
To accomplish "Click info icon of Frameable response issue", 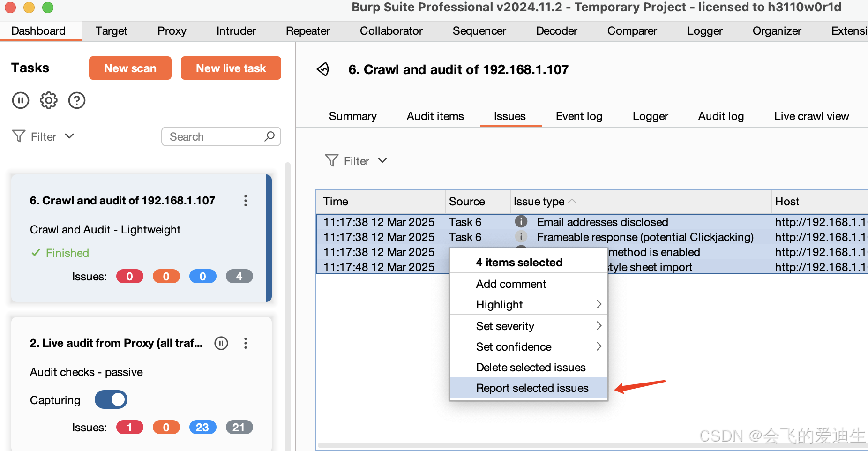I will (521, 237).
